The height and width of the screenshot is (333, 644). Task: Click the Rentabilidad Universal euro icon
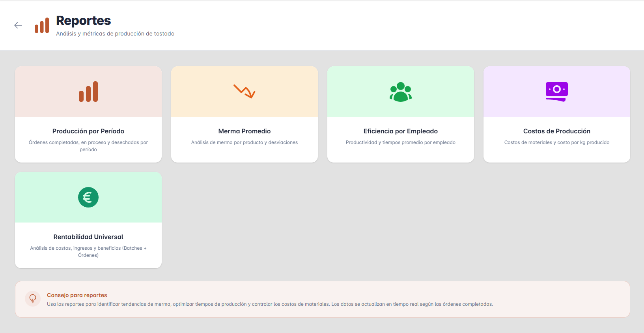click(88, 197)
